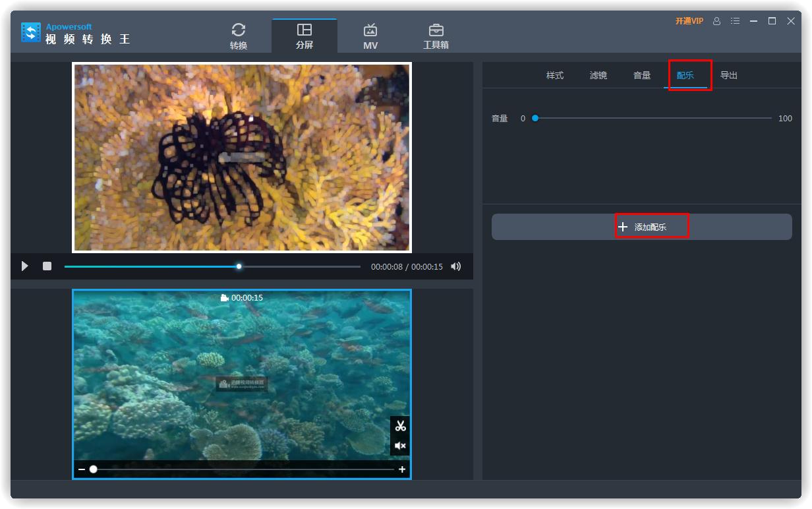Toggle mute on the underwater clip
This screenshot has height=509, width=812.
click(x=400, y=446)
